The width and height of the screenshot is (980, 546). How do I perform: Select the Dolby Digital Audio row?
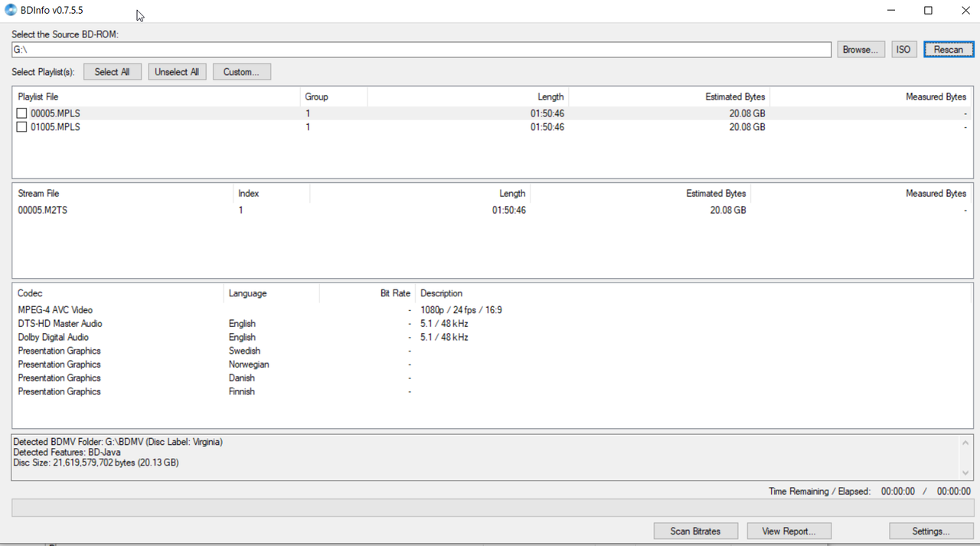(492, 337)
